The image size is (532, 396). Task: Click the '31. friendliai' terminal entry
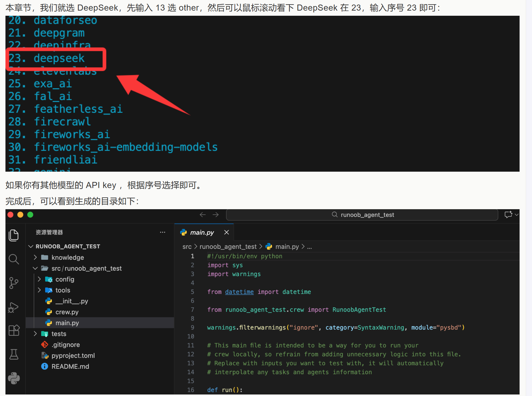coord(53,160)
